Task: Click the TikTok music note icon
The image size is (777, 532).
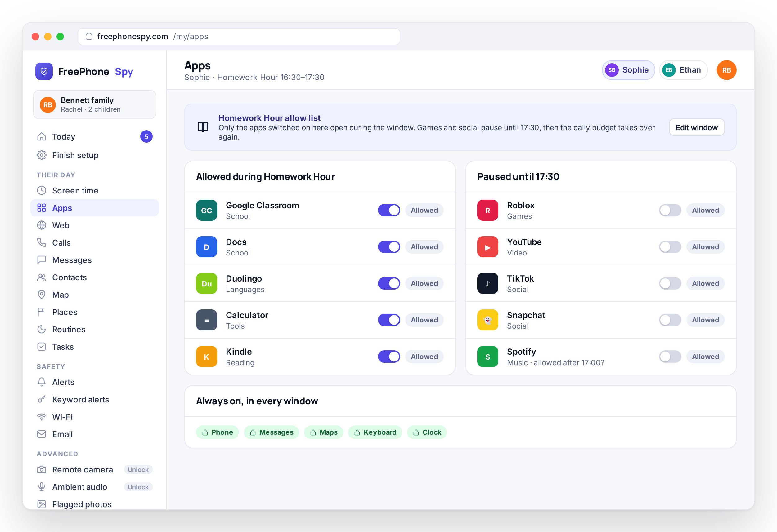Action: pyautogui.click(x=488, y=284)
